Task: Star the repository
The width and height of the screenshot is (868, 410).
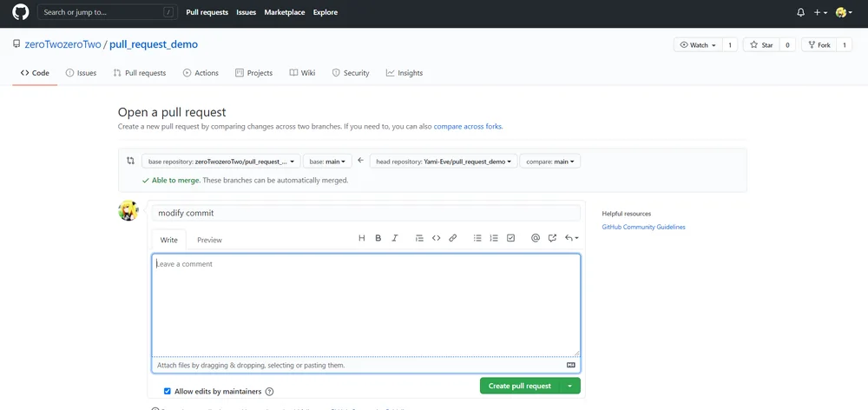Action: (x=761, y=45)
